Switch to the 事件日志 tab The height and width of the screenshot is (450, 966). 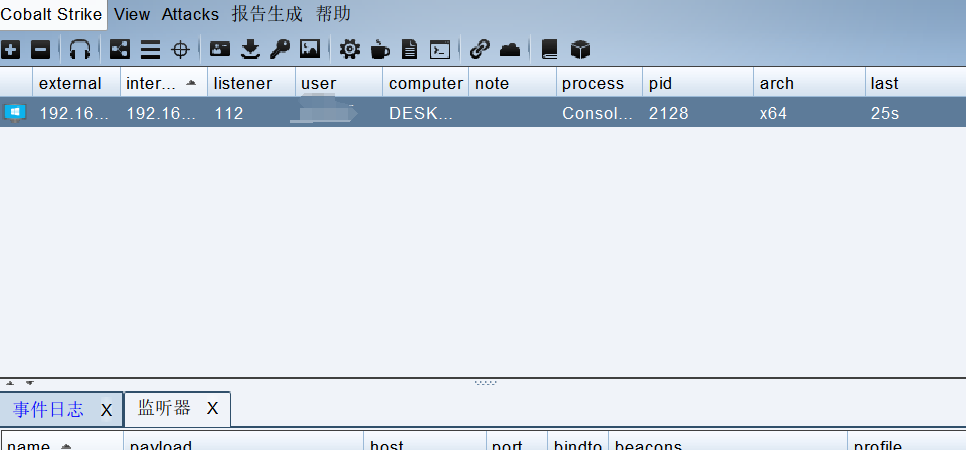[48, 410]
